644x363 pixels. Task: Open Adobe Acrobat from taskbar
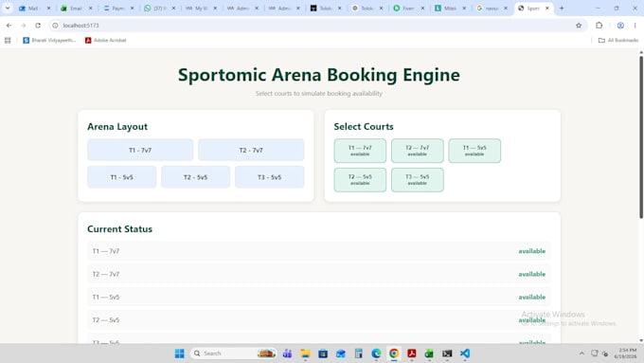[412, 354]
